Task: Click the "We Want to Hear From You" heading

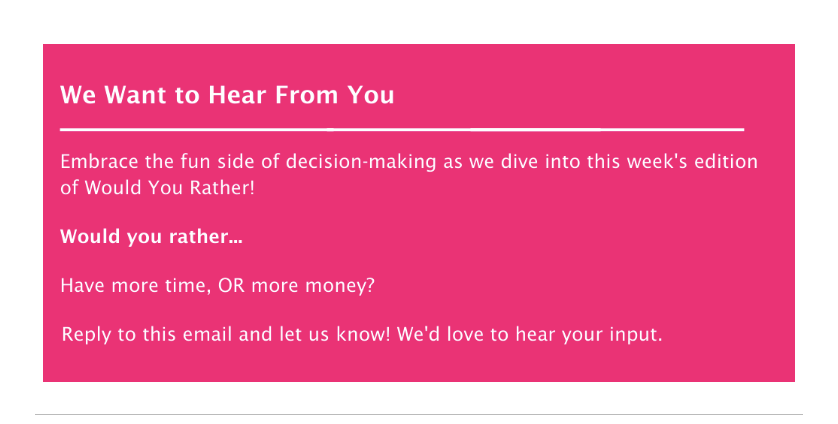Action: (x=227, y=95)
